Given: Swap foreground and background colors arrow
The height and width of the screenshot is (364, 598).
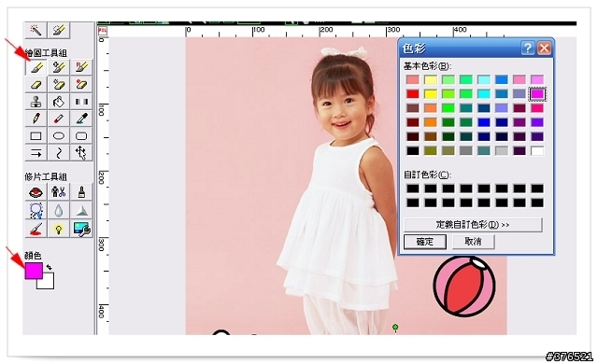Looking at the screenshot, I should tap(50, 267).
